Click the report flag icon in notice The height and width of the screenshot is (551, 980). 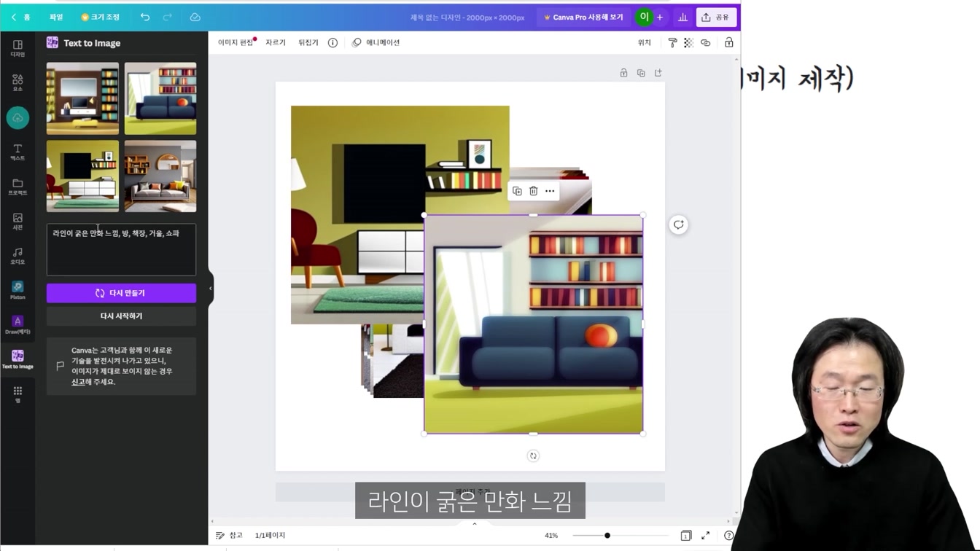(x=61, y=366)
